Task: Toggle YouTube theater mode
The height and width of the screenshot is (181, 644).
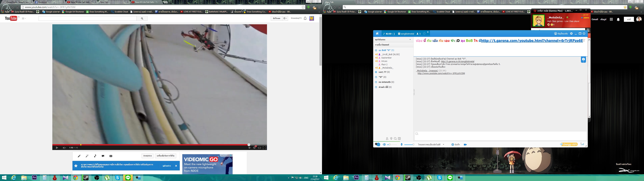Action: coord(259,148)
